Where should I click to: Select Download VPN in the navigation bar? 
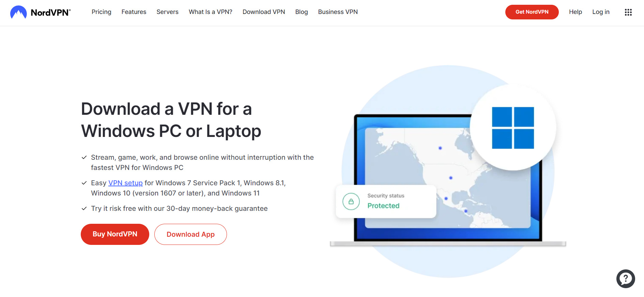pyautogui.click(x=264, y=12)
